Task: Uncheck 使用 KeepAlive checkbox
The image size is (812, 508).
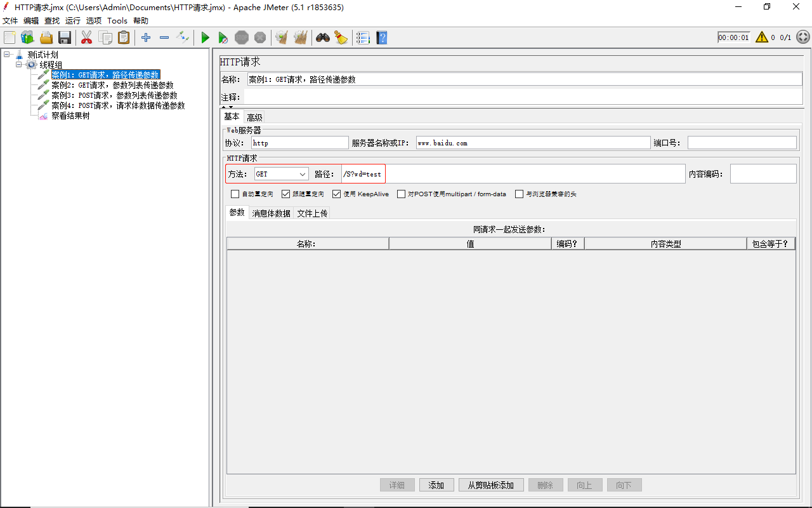Action: pos(337,194)
